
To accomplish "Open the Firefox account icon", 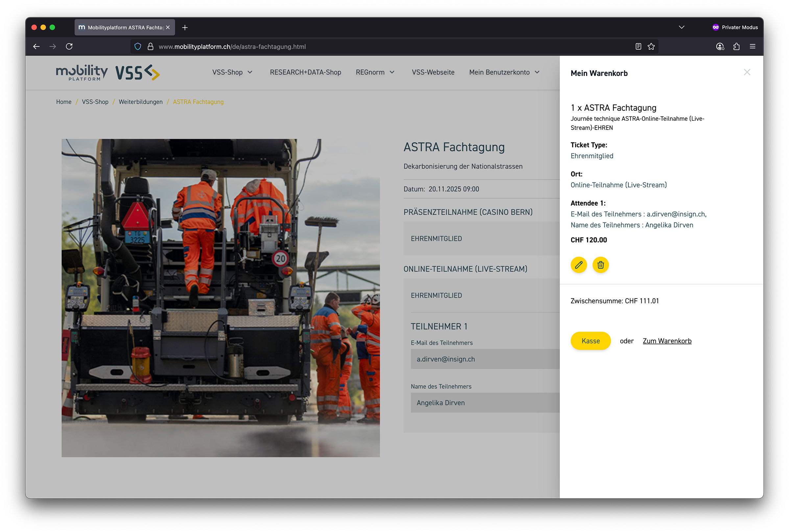I will [x=720, y=46].
